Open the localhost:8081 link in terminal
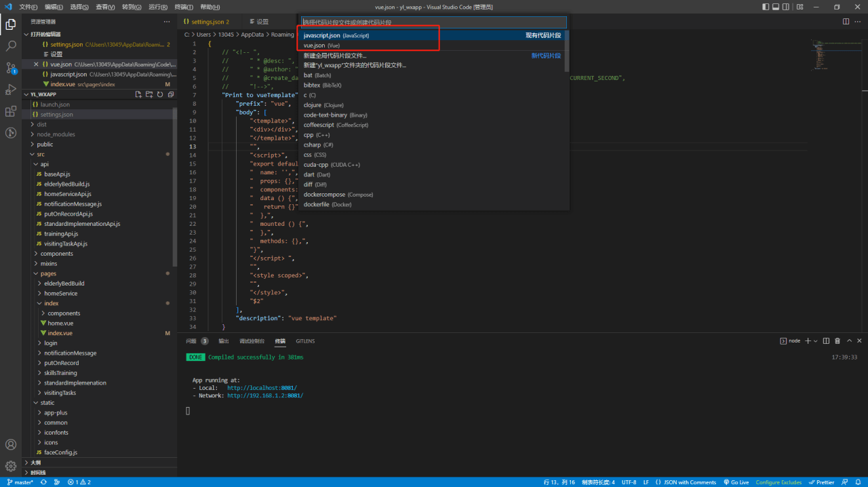The height and width of the screenshot is (487, 868). pyautogui.click(x=262, y=388)
